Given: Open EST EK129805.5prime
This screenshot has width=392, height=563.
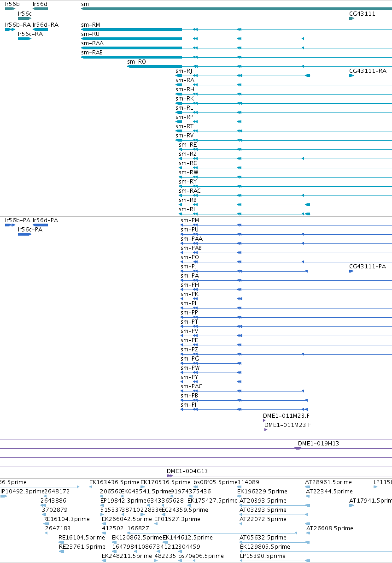Looking at the screenshot, I should click(265, 546).
